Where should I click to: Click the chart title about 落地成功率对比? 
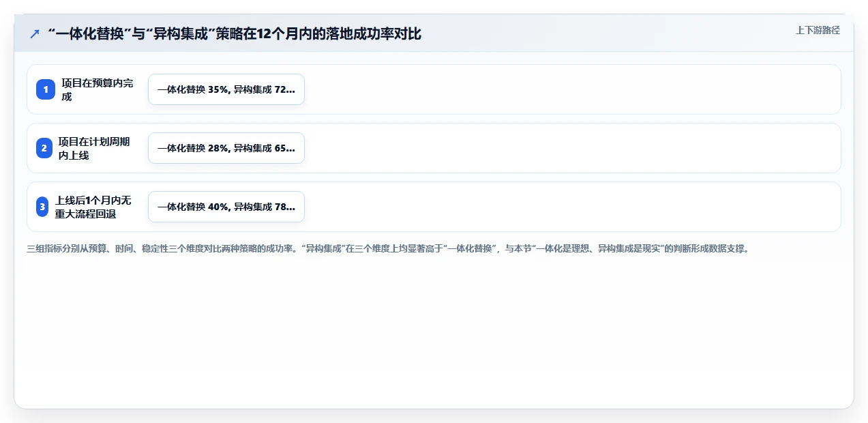tap(235, 34)
